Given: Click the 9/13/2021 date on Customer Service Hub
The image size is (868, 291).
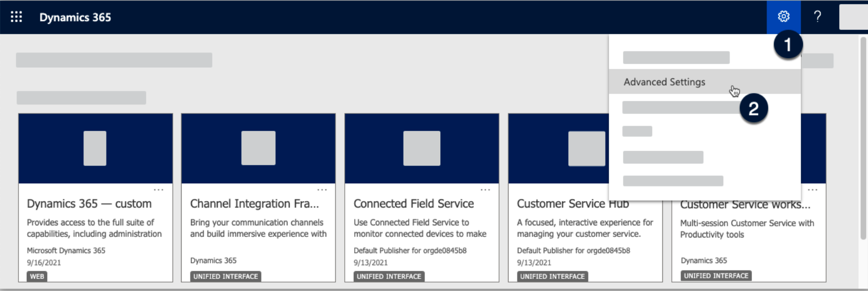Looking at the screenshot, I should point(534,263).
